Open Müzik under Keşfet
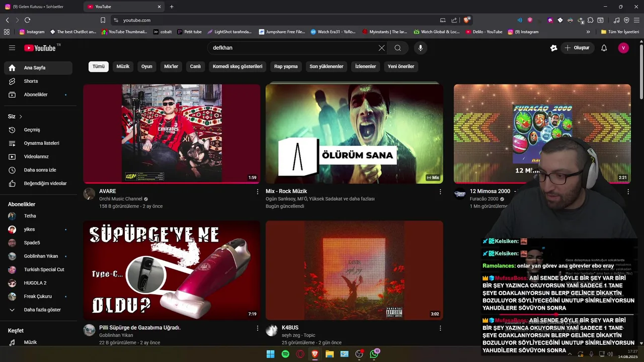Viewport: 644px width, 362px height. [38, 342]
